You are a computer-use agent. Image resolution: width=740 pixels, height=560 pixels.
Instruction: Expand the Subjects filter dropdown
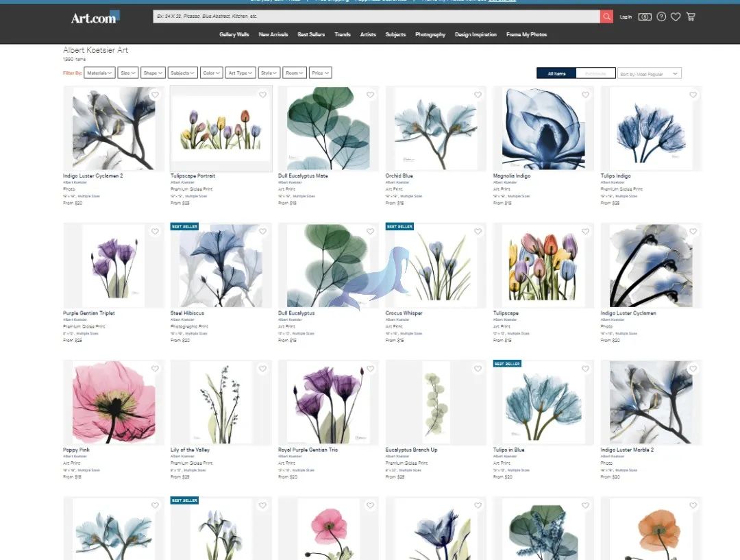183,73
